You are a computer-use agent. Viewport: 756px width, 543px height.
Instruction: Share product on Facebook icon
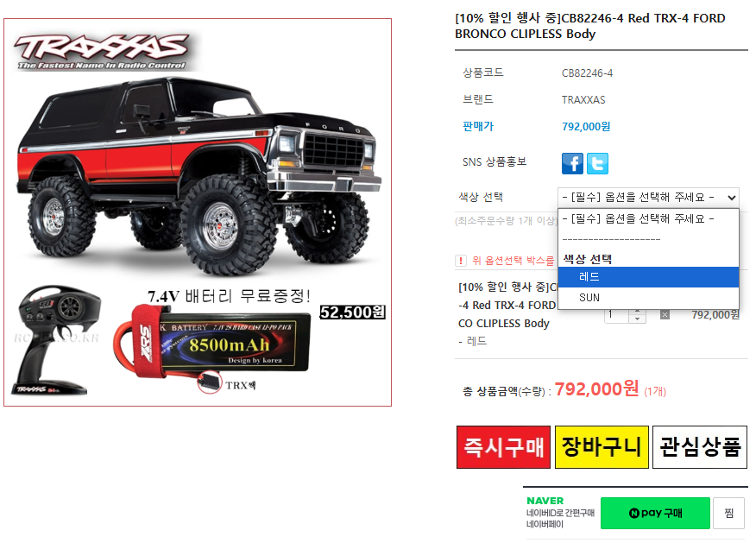coord(572,163)
